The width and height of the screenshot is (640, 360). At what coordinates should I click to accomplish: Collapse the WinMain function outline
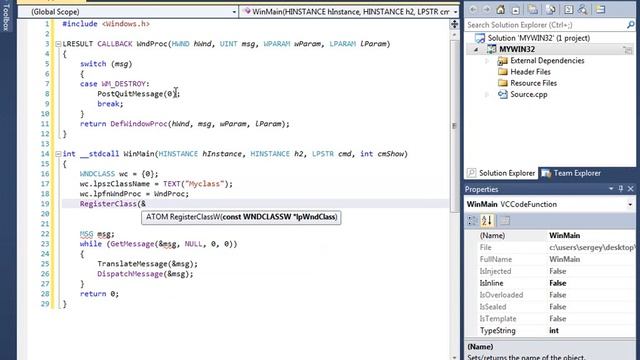[x=58, y=154]
